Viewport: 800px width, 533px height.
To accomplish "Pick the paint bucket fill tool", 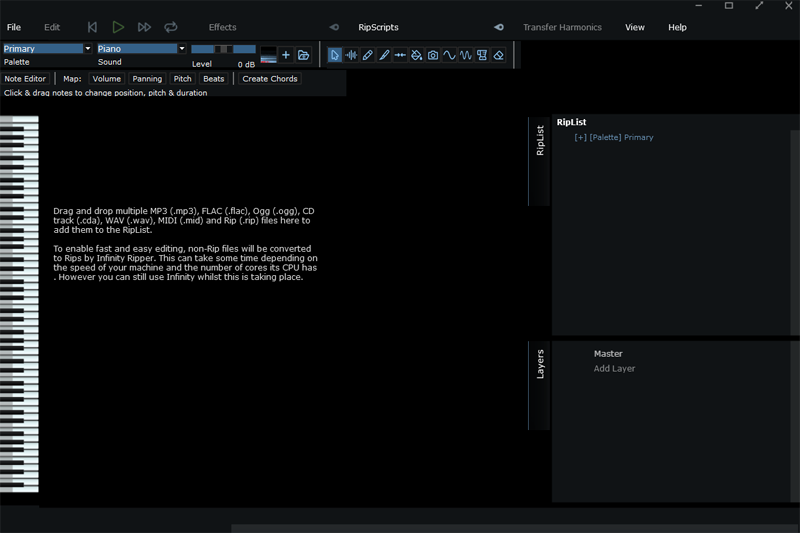I will click(x=417, y=55).
